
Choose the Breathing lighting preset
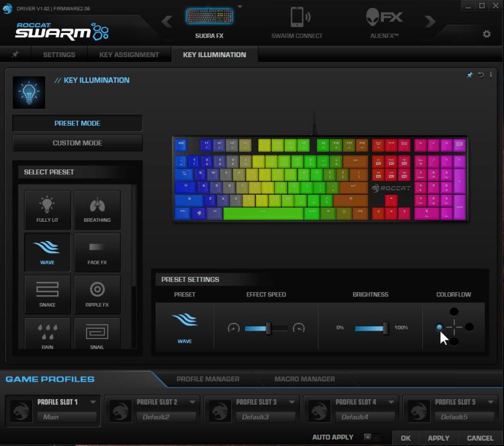click(x=97, y=209)
